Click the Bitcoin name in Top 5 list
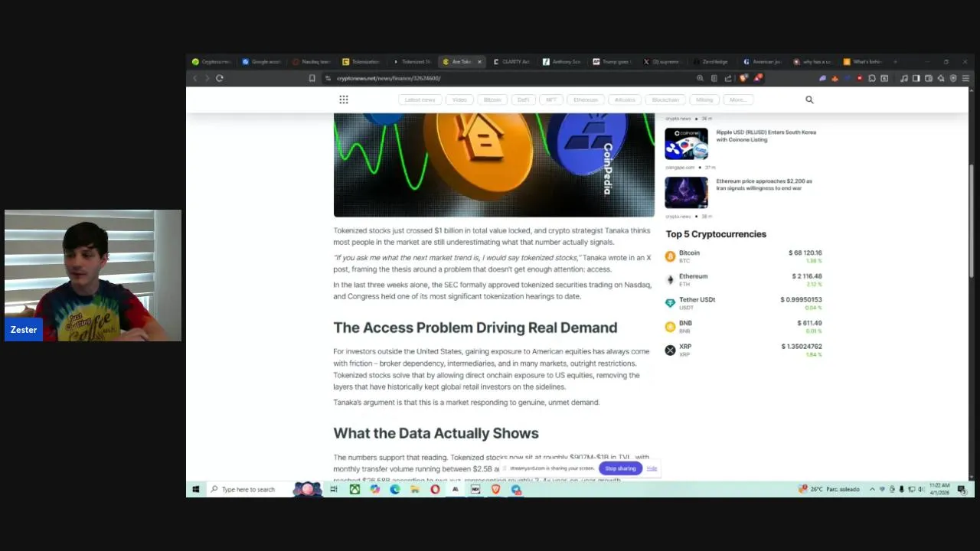 coord(689,253)
